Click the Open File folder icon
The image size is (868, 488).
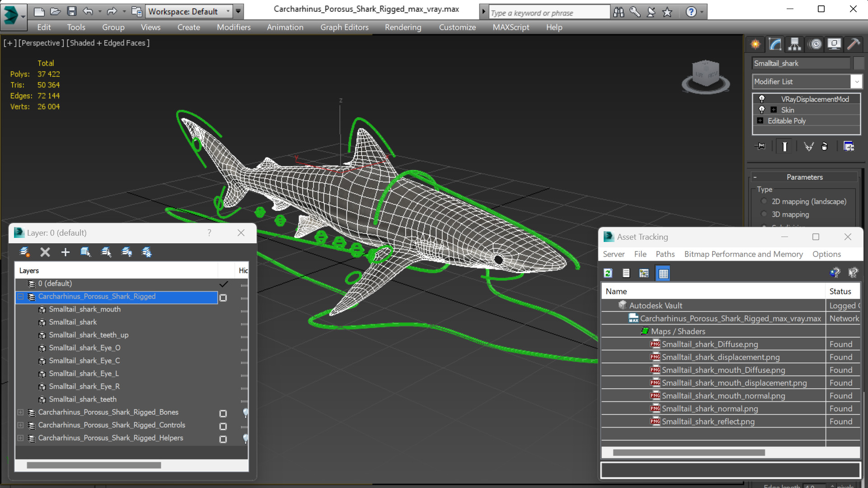[55, 11]
